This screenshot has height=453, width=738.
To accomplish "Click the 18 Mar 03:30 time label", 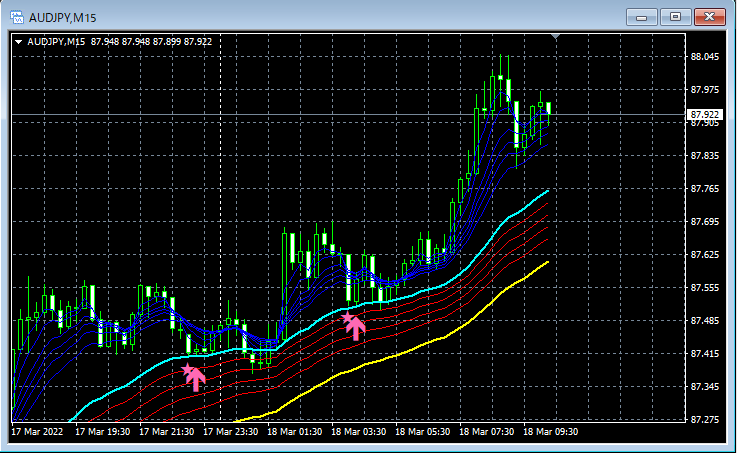I will [359, 431].
